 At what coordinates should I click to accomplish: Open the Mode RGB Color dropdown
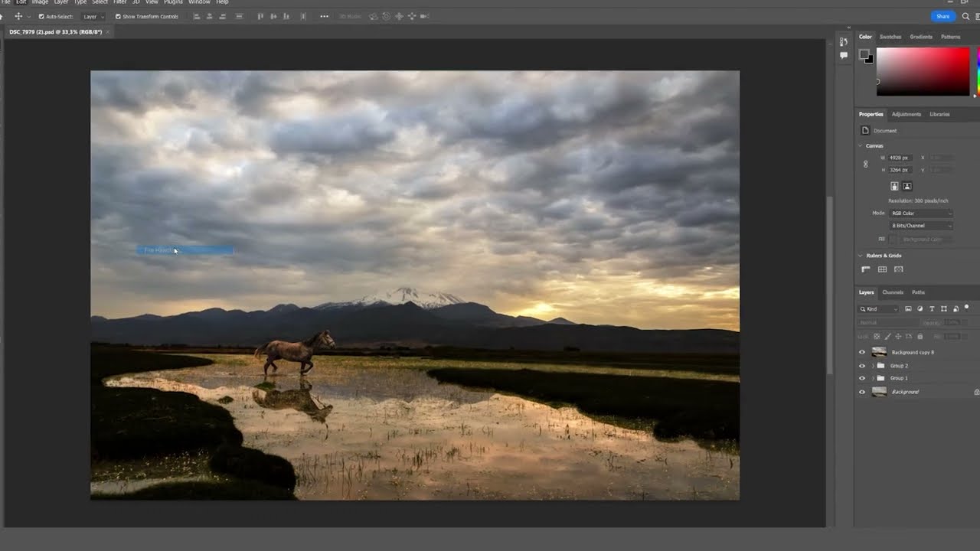(x=921, y=214)
